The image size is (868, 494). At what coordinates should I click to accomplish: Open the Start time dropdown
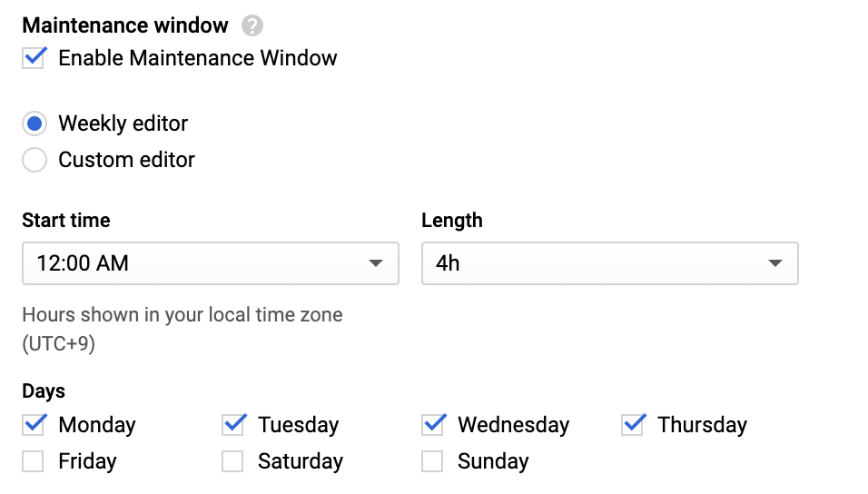(x=210, y=263)
